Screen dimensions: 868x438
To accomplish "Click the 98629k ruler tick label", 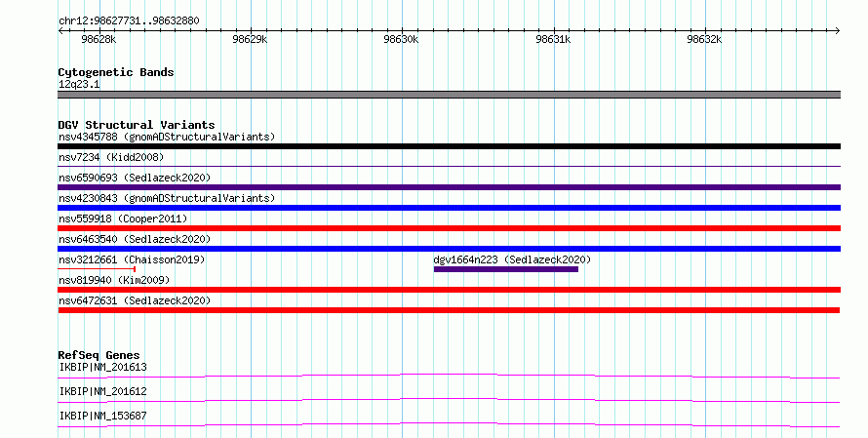I will [x=251, y=39].
